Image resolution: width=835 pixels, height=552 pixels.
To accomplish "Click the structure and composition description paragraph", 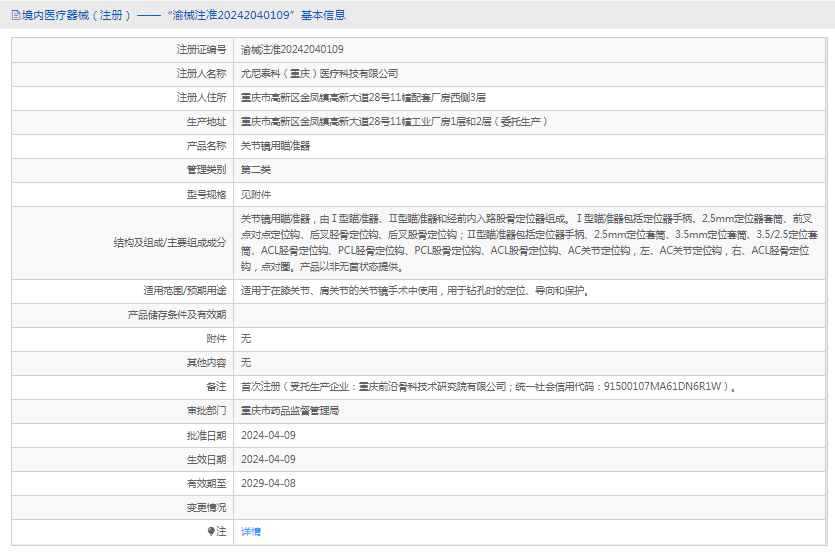I will coord(529,243).
